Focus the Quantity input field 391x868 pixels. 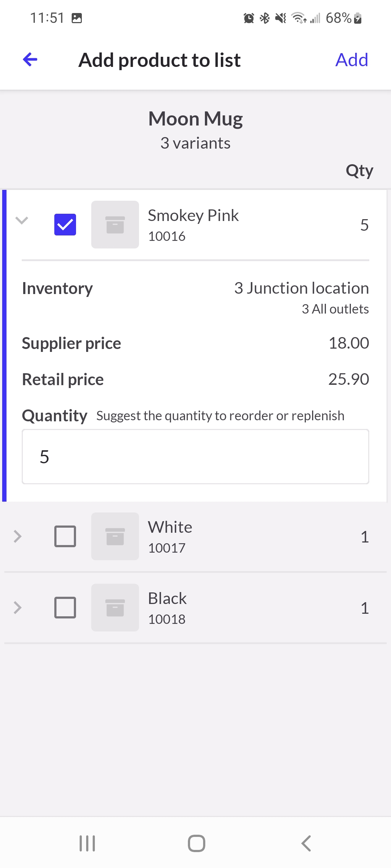pyautogui.click(x=195, y=456)
